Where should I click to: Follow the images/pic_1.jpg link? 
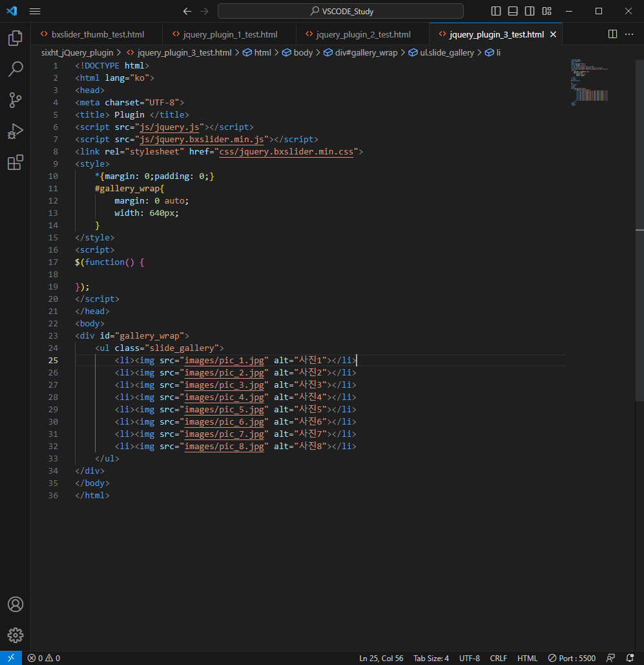pos(224,361)
